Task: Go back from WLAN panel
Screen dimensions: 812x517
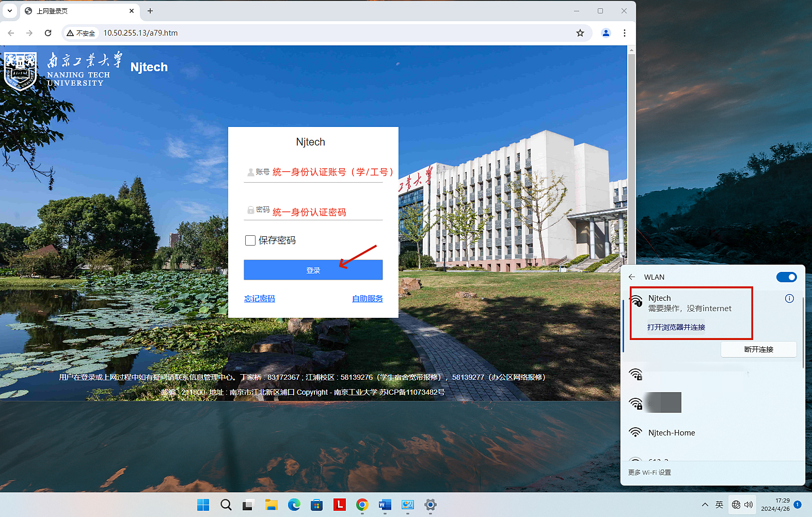Action: (632, 277)
